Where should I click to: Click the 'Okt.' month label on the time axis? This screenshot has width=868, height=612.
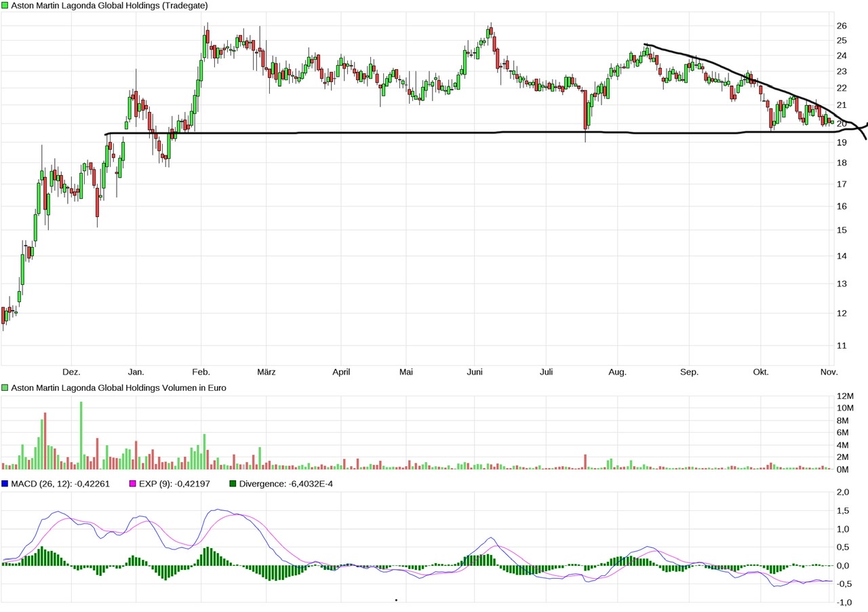[x=761, y=372]
